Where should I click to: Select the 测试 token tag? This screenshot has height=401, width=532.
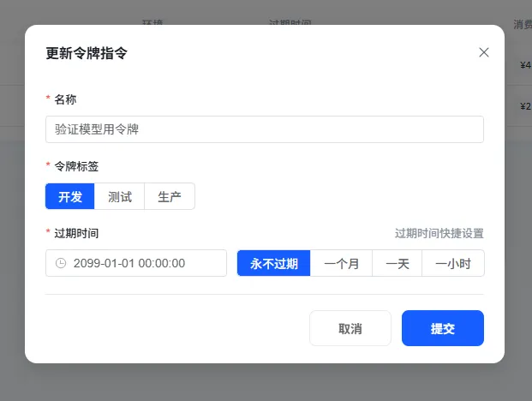119,196
